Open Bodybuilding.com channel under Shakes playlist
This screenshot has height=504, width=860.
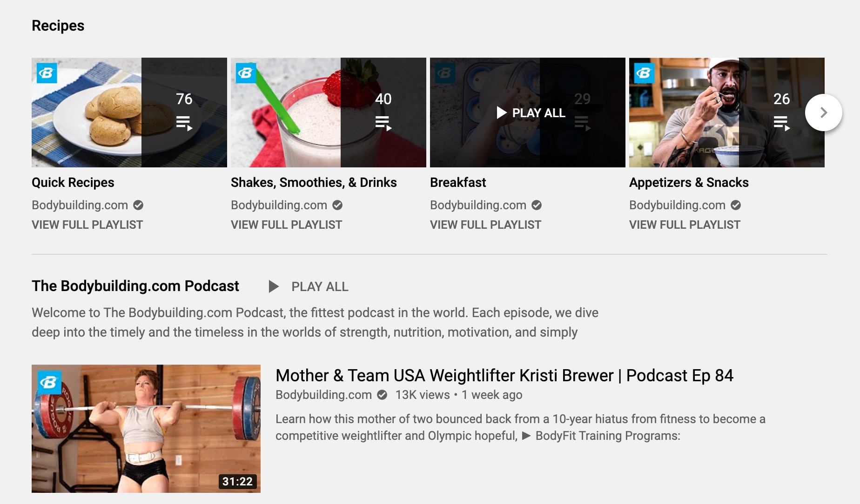pos(279,205)
